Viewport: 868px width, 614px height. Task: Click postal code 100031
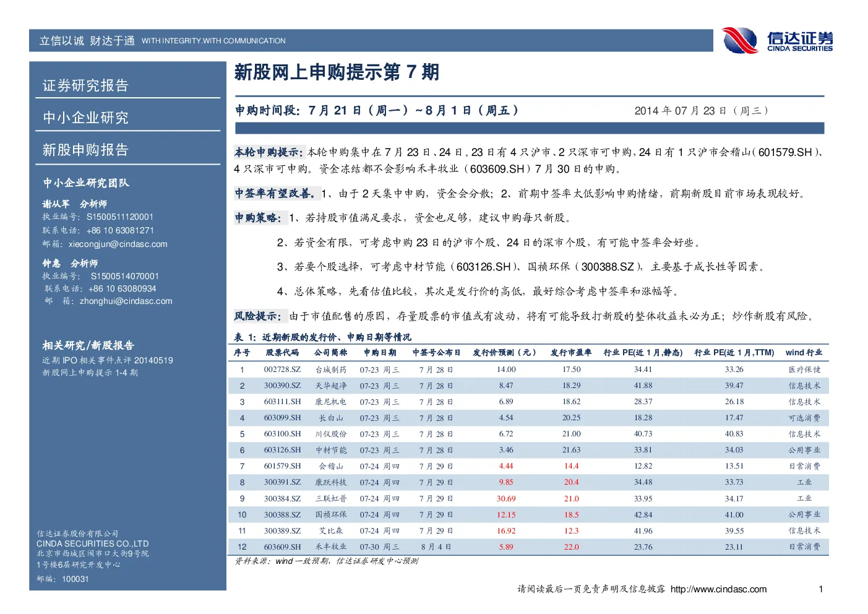(75, 579)
